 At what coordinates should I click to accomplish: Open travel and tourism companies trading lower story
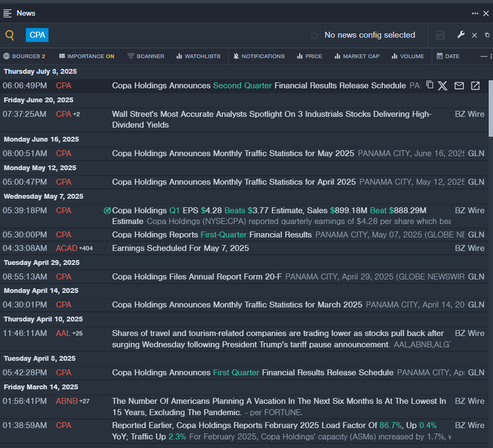point(278,339)
